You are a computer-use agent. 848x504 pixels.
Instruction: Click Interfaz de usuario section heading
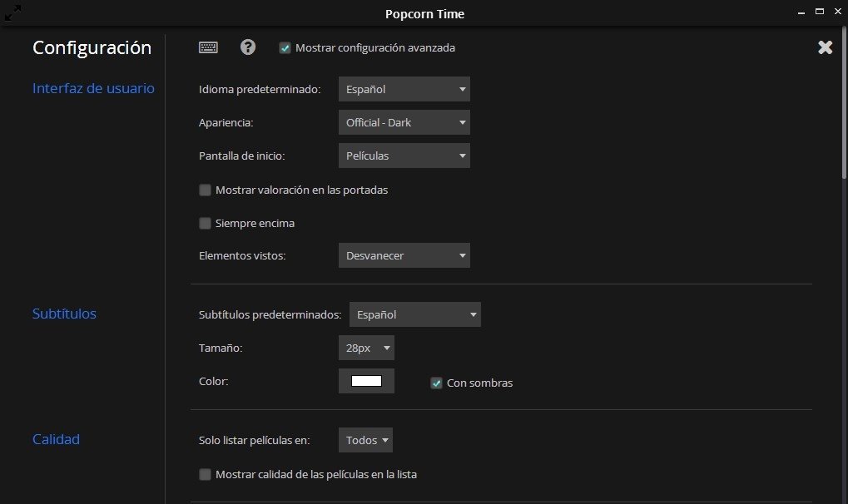click(x=93, y=88)
